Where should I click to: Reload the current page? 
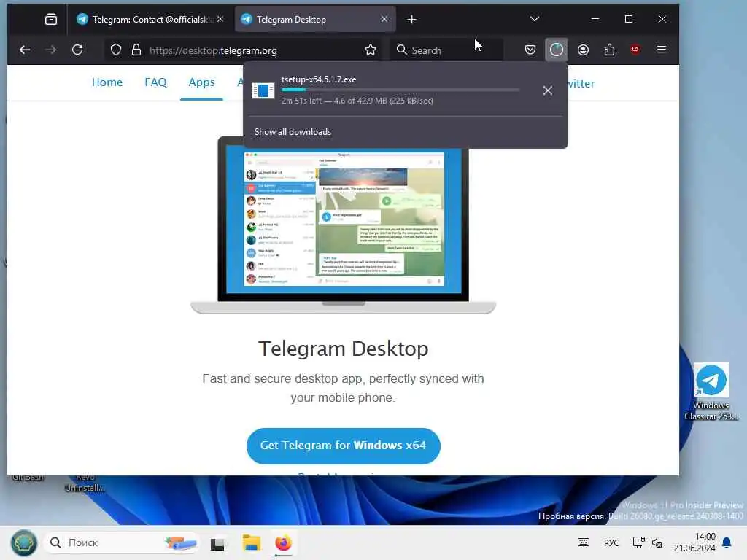tap(77, 50)
